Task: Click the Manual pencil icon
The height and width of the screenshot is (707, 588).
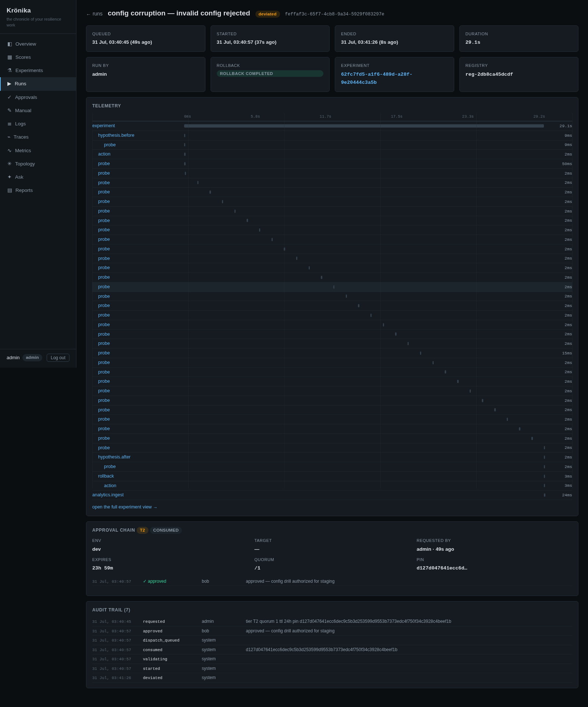Action: coord(10,111)
